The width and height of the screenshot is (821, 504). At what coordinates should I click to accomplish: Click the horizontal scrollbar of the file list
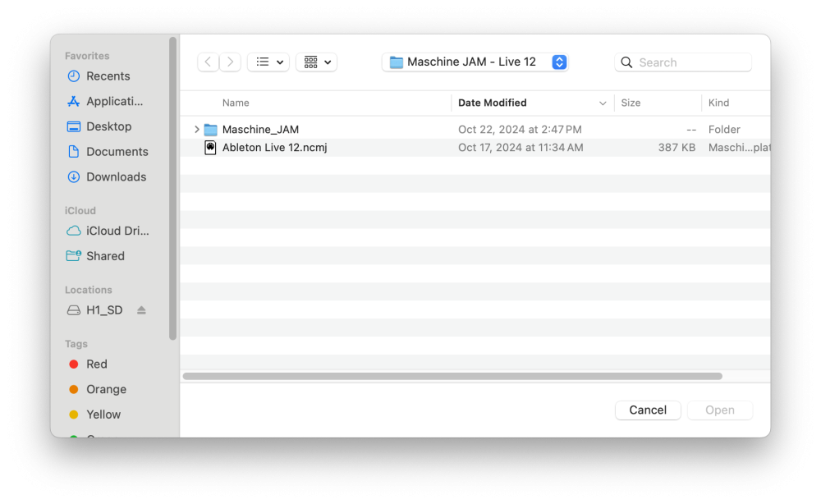click(x=452, y=376)
